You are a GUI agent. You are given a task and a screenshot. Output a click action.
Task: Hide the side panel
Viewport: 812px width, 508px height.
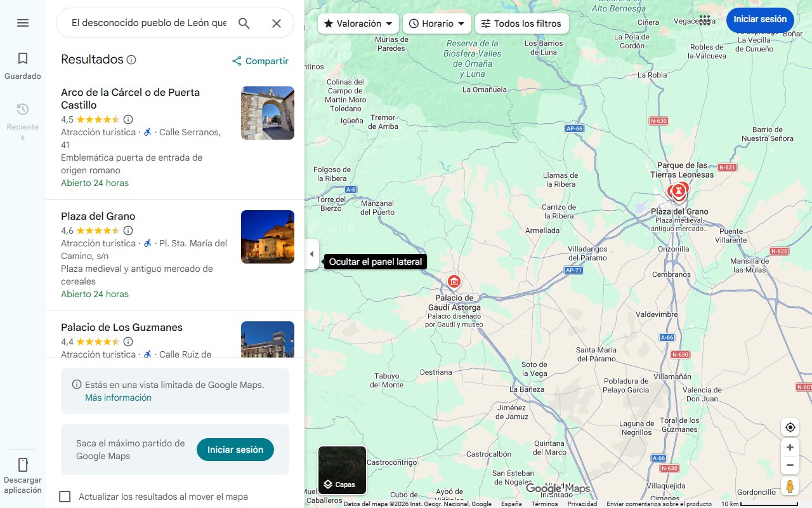click(x=311, y=254)
